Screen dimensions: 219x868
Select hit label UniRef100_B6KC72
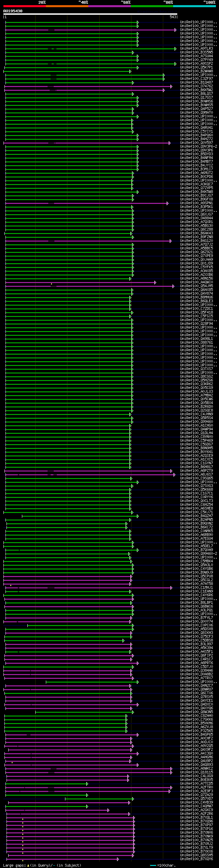pos(196,527)
